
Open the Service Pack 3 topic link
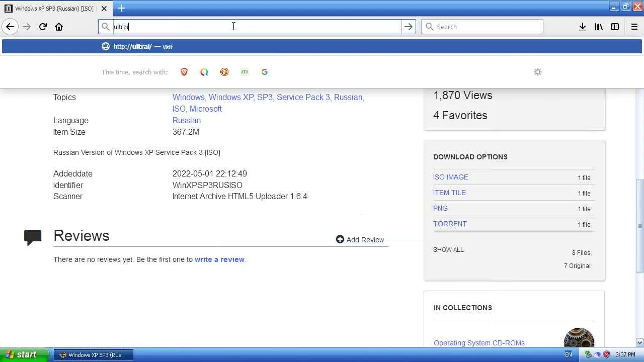pos(303,97)
